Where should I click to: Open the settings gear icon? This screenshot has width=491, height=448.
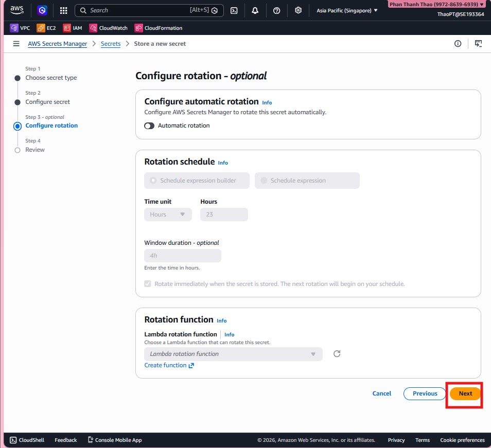(x=298, y=10)
